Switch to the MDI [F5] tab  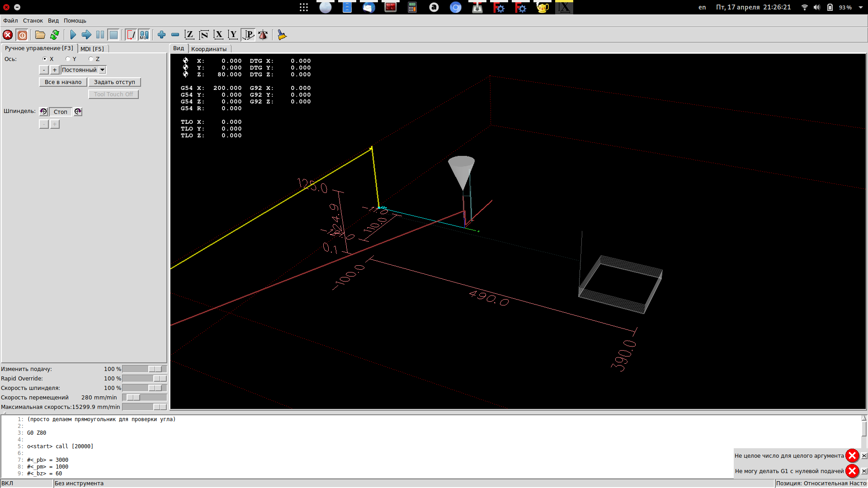tap(92, 49)
